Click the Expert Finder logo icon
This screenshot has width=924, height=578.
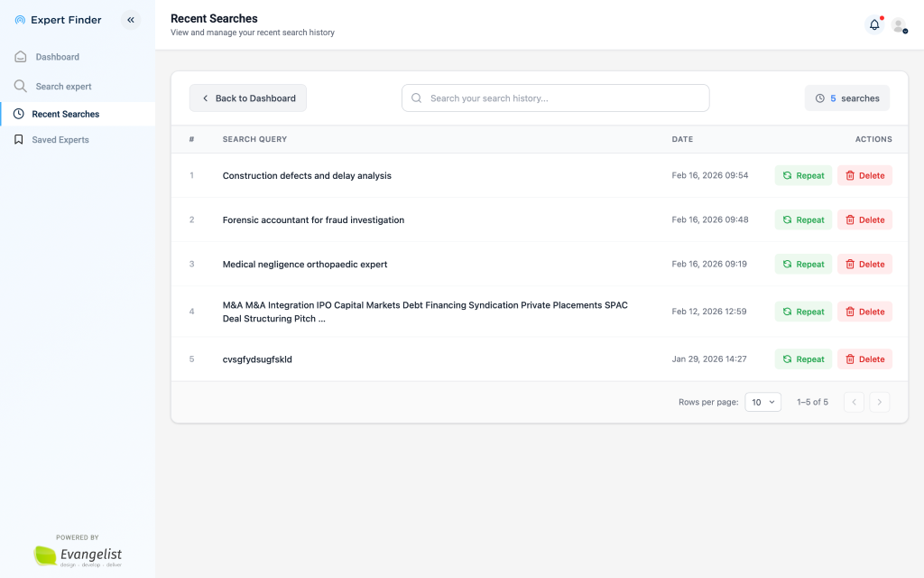click(20, 20)
